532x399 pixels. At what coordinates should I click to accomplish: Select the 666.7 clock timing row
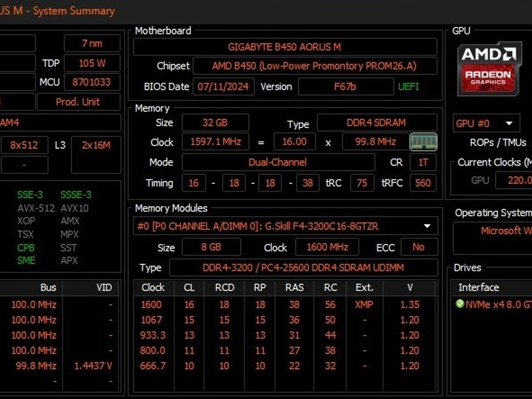(285, 366)
